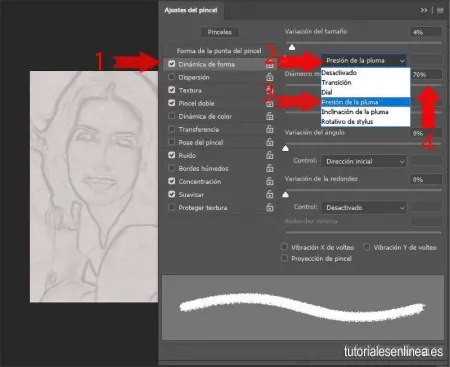Viewport: 450px width, 367px height.
Task: Choose Transición in the dropdown list
Action: coord(365,82)
